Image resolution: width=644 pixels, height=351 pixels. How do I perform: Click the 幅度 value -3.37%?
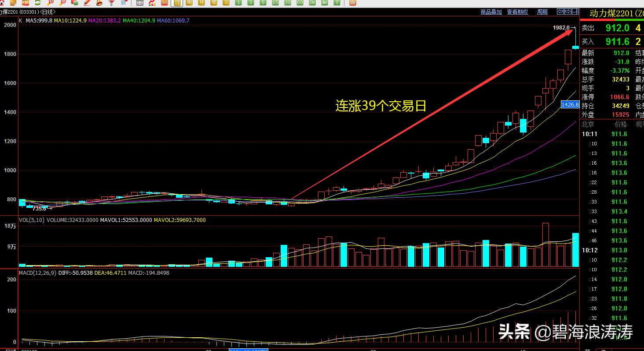(620, 71)
